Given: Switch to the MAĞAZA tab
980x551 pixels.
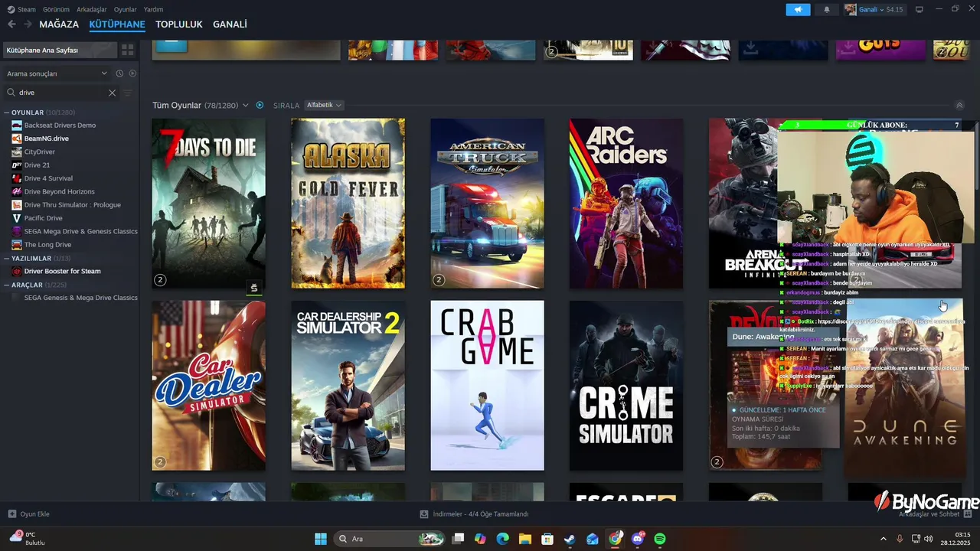Looking at the screenshot, I should (x=59, y=24).
